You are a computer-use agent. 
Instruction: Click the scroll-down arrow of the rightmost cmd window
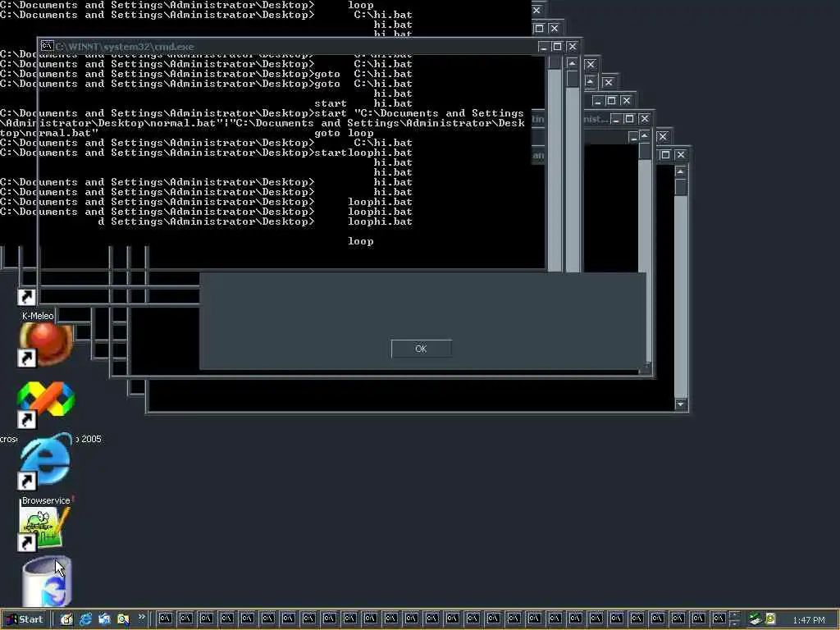tap(680, 404)
